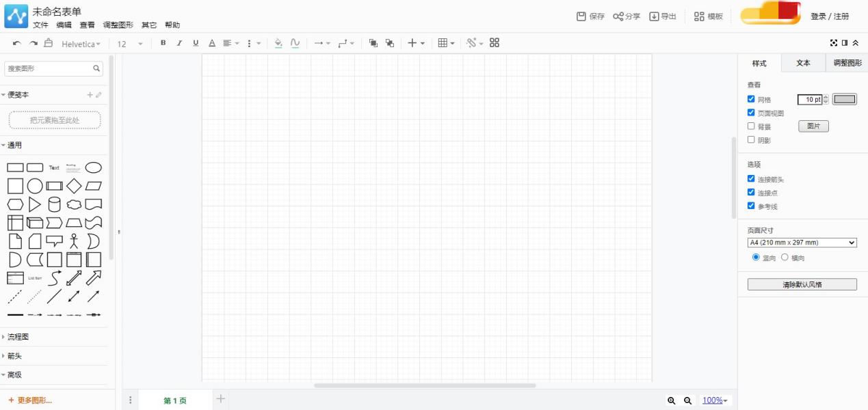
Task: Apply bold formatting from the toolbar
Action: [x=163, y=42]
